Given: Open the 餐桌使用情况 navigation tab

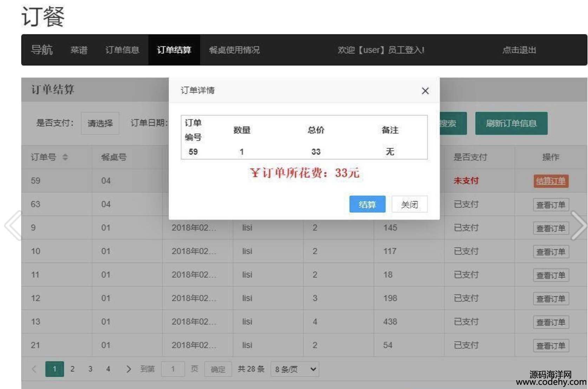Looking at the screenshot, I should pyautogui.click(x=234, y=50).
